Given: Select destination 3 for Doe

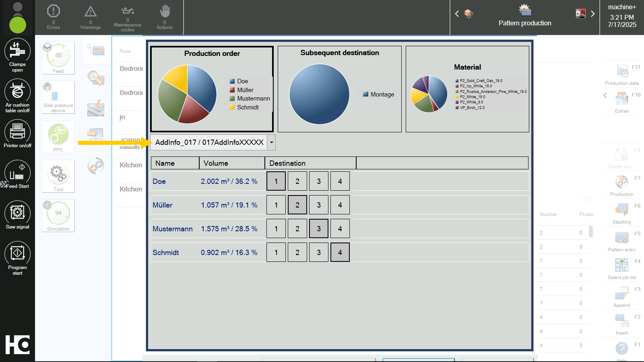Looking at the screenshot, I should pyautogui.click(x=319, y=181).
